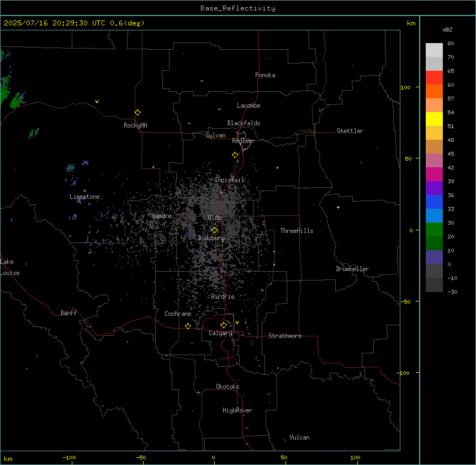Click the Olds town label
Screen dimensions: 476x465
click(x=214, y=218)
